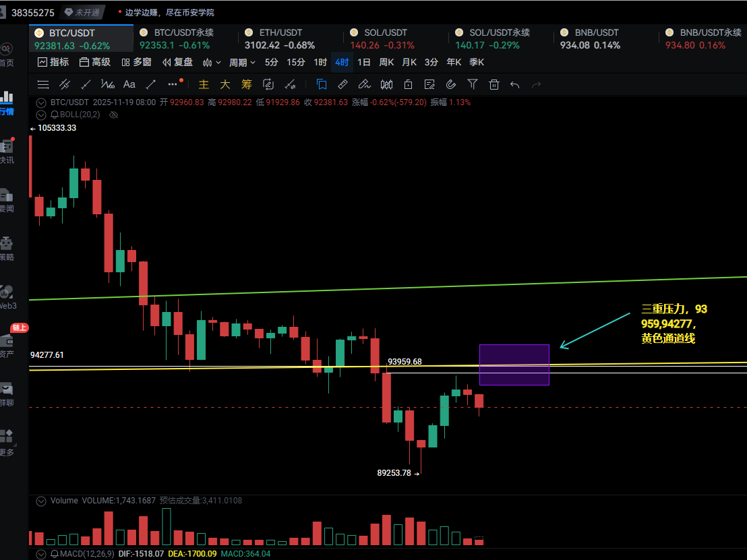The height and width of the screenshot is (560, 747).
Task: Open the filter funnel icon
Action: pyautogui.click(x=473, y=84)
